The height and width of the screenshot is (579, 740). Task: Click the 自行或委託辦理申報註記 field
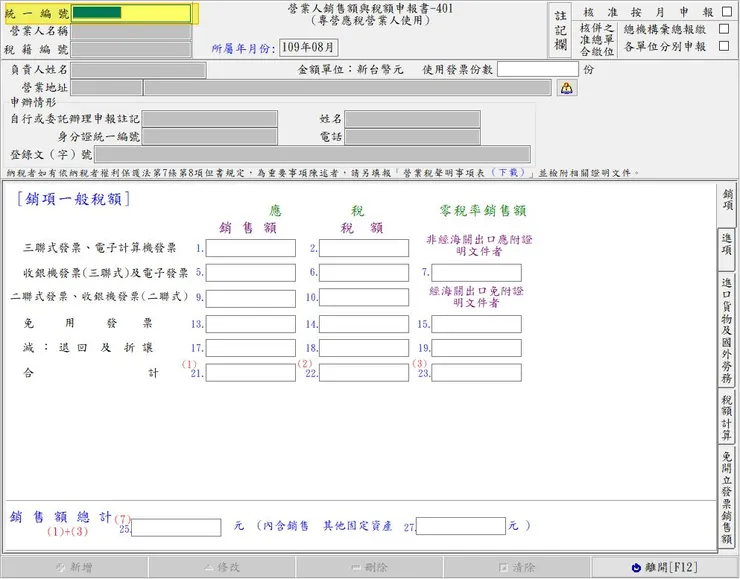210,119
